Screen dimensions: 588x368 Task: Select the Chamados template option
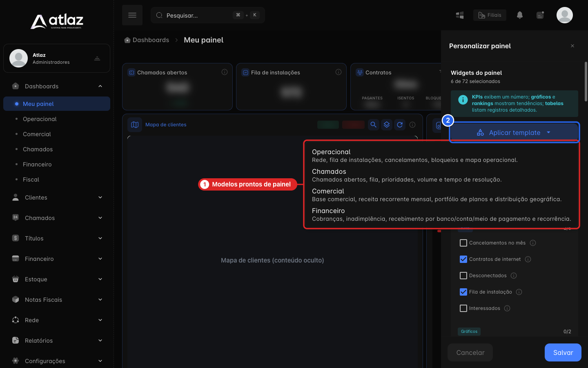[x=442, y=175]
